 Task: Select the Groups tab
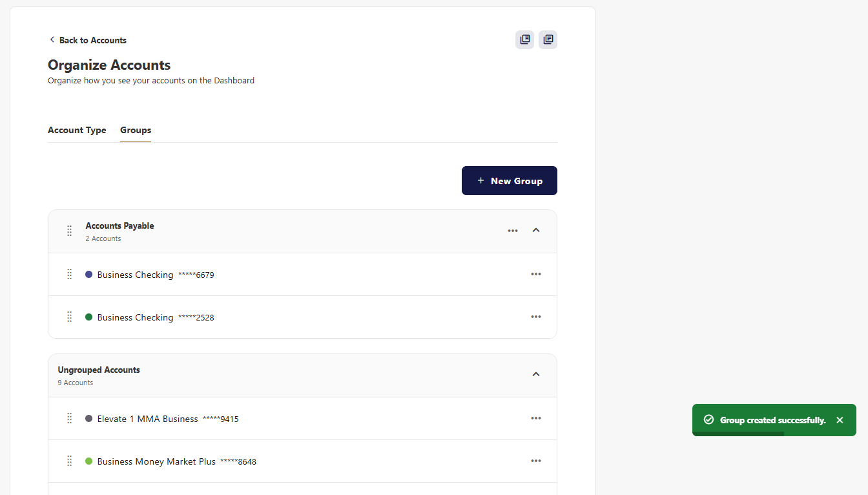pos(136,130)
